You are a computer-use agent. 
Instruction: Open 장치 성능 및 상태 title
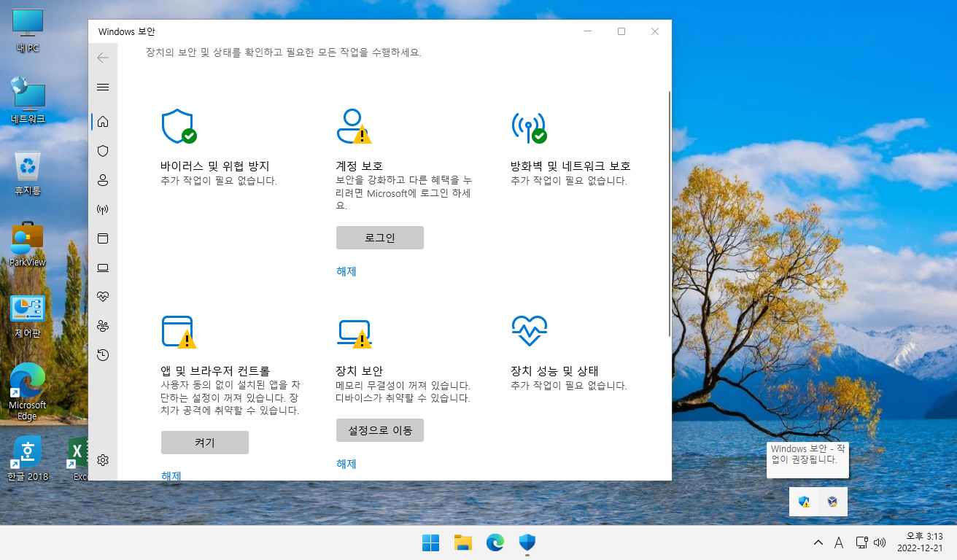point(555,370)
